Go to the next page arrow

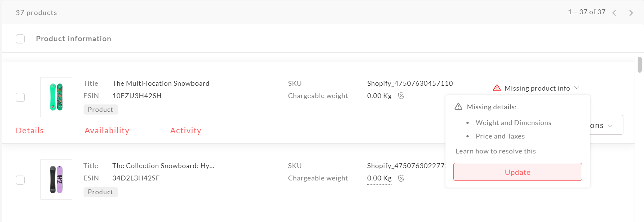click(631, 13)
